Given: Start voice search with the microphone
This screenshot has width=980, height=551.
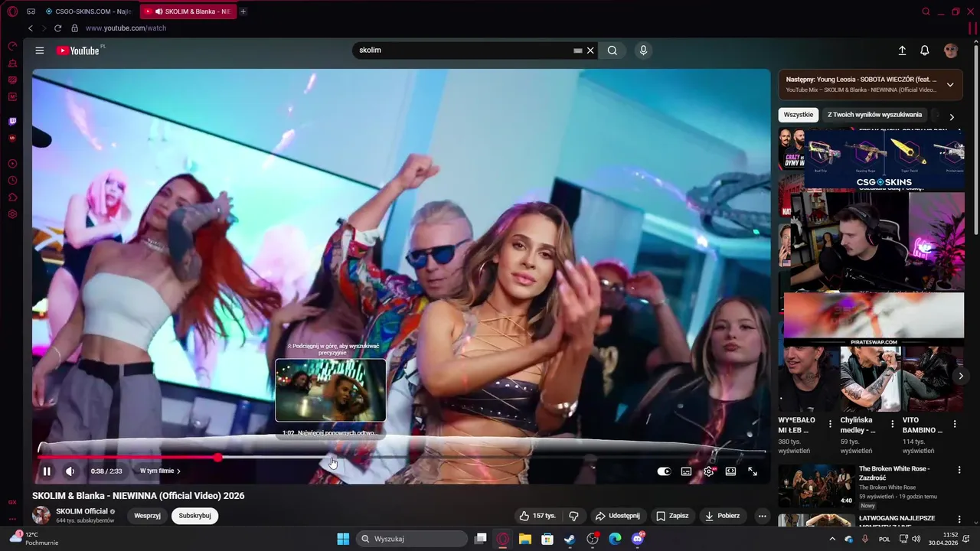Looking at the screenshot, I should pyautogui.click(x=643, y=51).
